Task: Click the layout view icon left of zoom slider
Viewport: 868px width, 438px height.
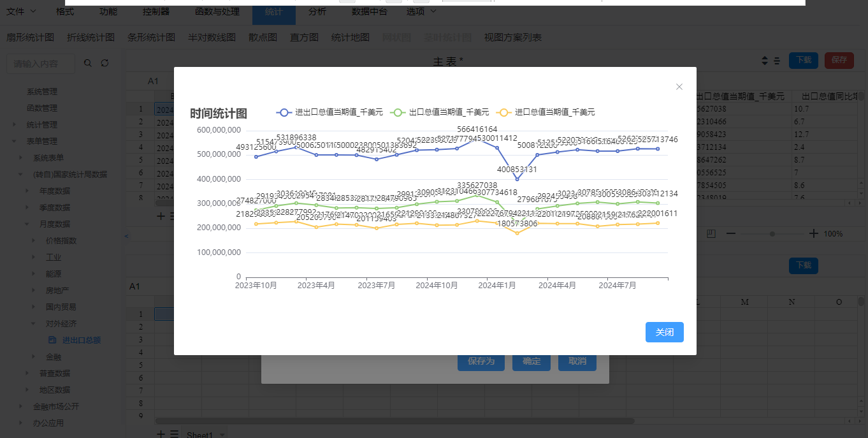Action: 711,234
